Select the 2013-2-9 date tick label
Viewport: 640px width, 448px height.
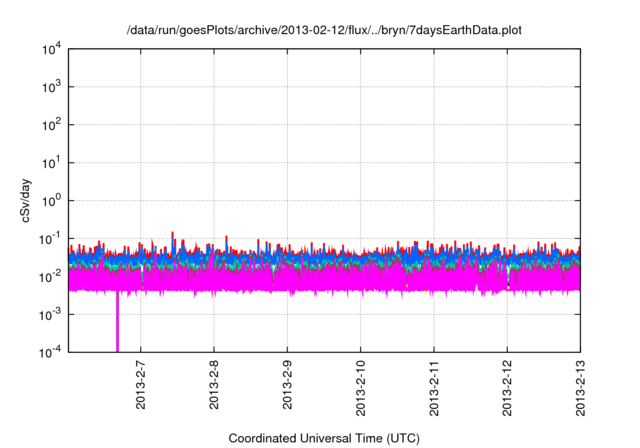click(x=287, y=385)
